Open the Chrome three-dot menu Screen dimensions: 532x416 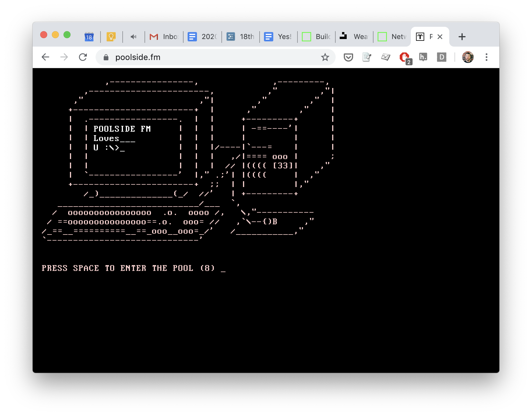pyautogui.click(x=486, y=57)
